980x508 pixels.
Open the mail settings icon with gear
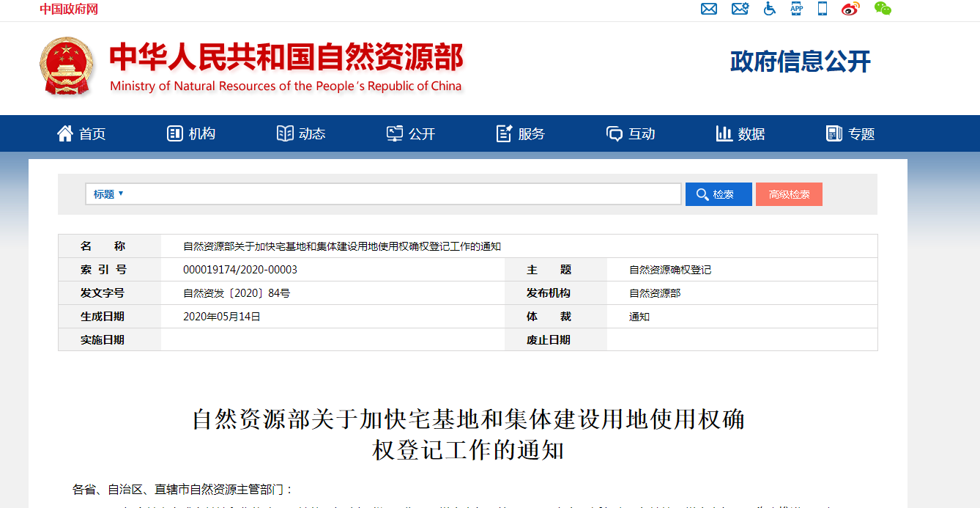tap(740, 9)
